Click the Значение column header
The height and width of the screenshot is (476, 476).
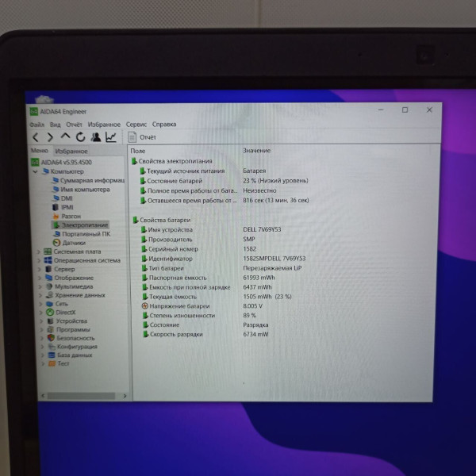click(256, 151)
